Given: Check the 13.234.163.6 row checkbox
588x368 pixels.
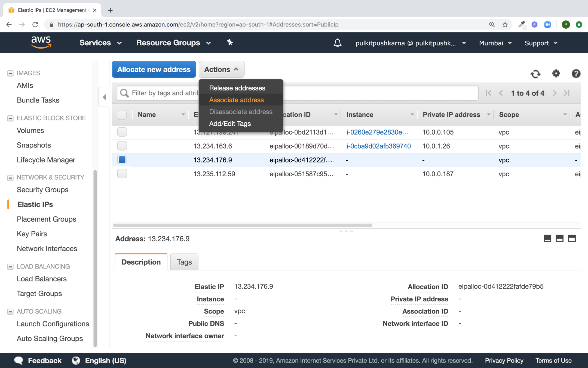Looking at the screenshot, I should [x=122, y=146].
